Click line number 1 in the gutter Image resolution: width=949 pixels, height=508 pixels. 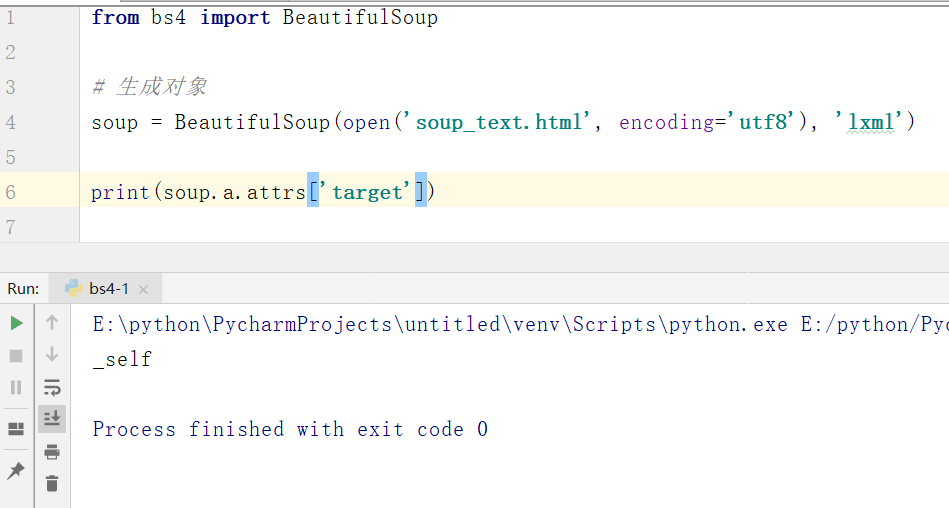[x=10, y=17]
